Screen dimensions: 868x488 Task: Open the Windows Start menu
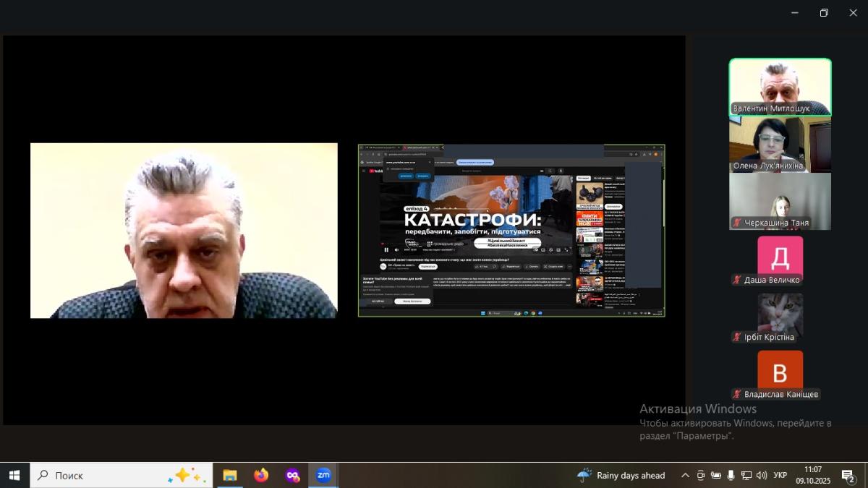pos(14,475)
